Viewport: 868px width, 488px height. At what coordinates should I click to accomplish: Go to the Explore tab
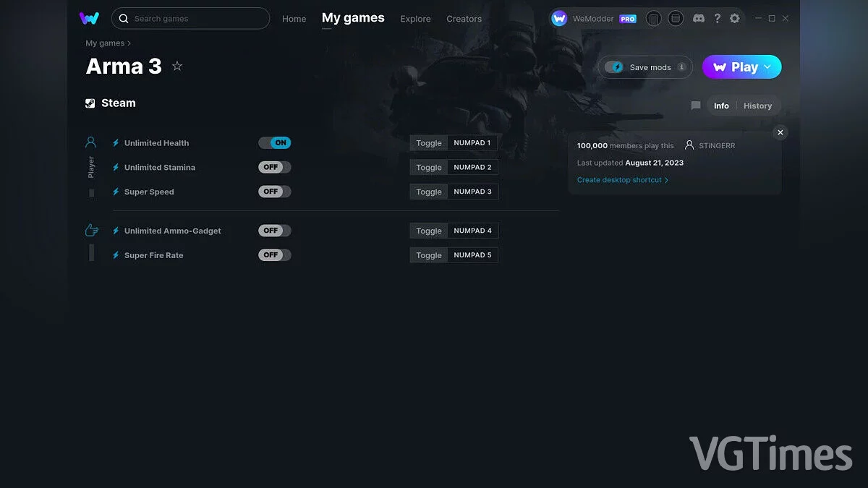[415, 19]
